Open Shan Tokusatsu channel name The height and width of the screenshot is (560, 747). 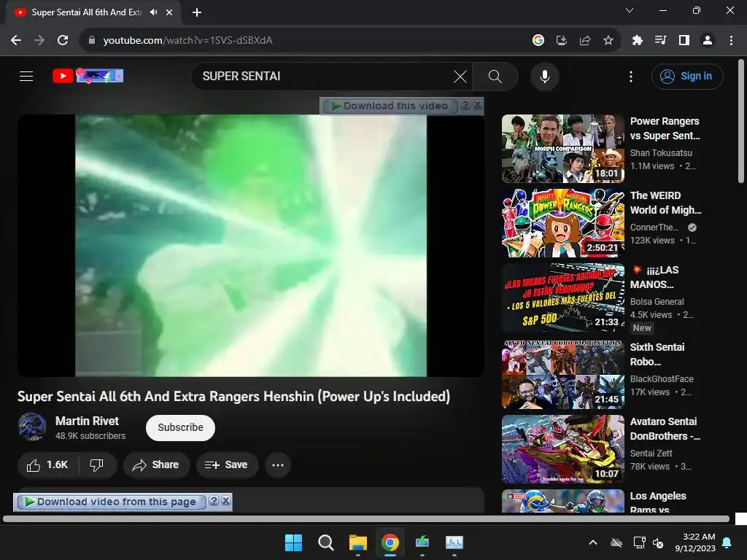[x=661, y=153]
